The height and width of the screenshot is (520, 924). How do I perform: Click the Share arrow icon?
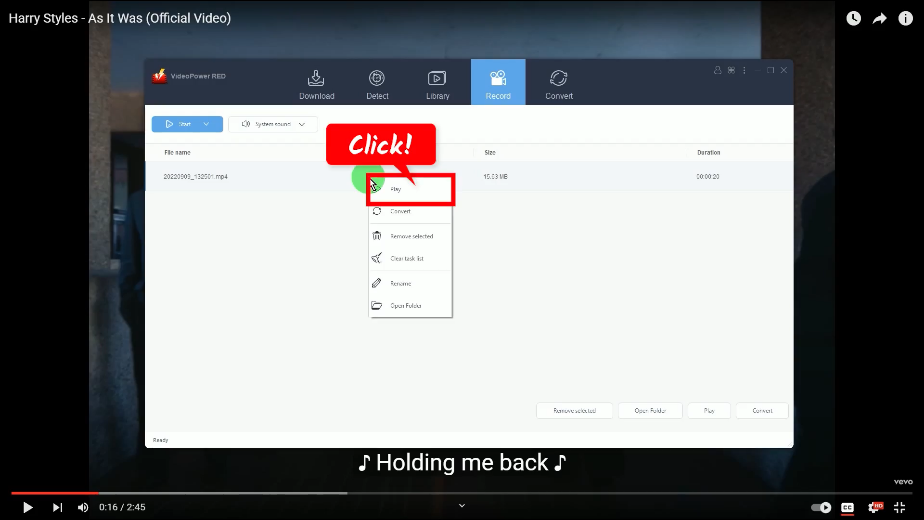tap(879, 18)
